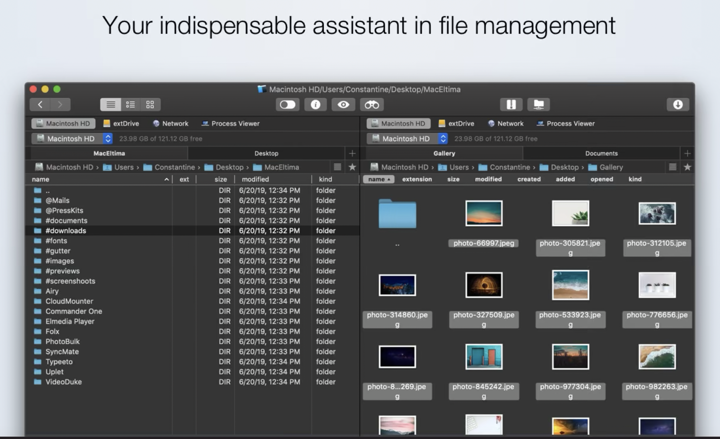Screen dimensions: 720x439
Task: Sort left panel by name column
Action: pos(101,180)
